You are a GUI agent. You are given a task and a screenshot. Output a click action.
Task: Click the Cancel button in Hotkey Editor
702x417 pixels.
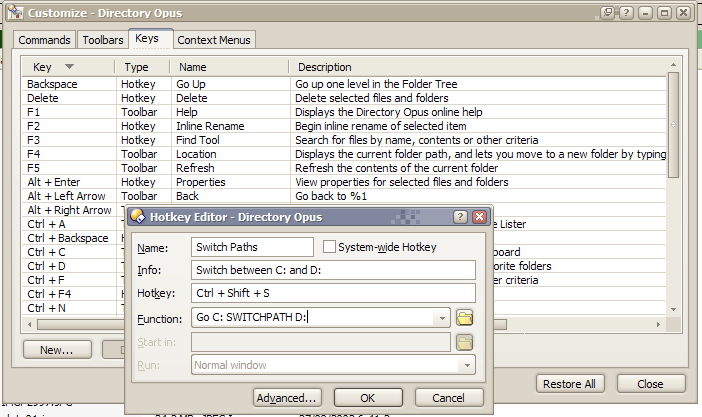tap(449, 398)
